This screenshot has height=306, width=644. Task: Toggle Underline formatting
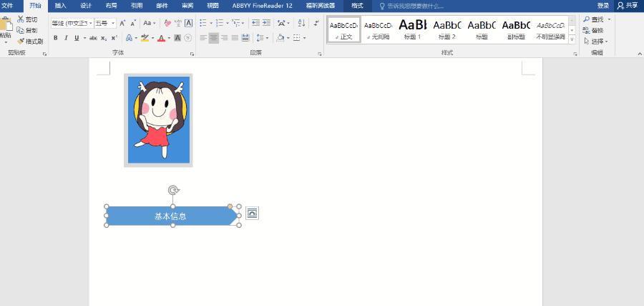pyautogui.click(x=77, y=38)
